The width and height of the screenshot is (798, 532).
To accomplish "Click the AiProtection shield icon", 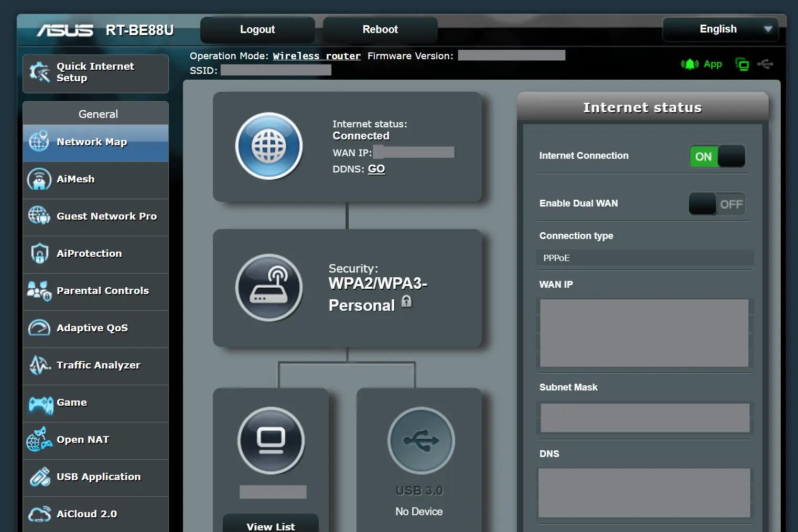I will [39, 253].
